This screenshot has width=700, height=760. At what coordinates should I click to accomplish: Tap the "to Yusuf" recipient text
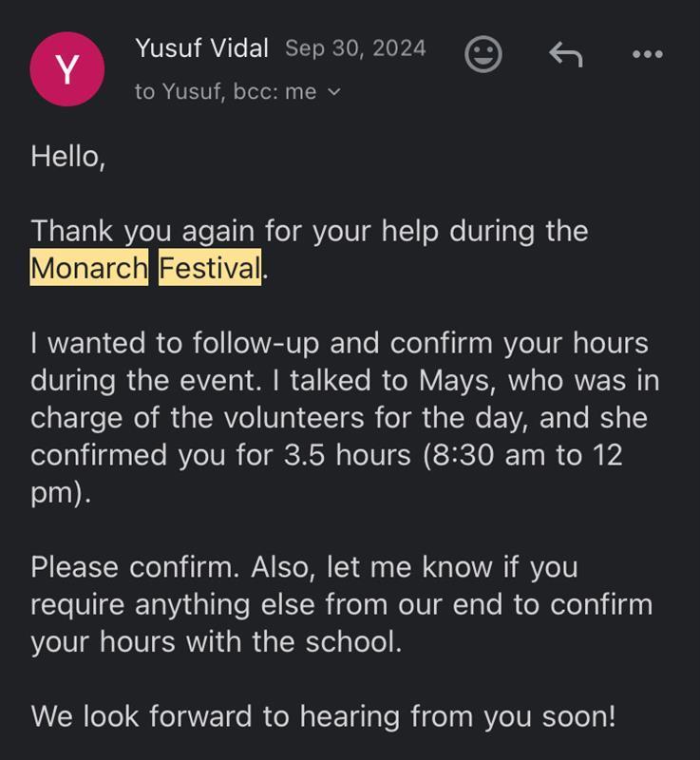click(x=178, y=92)
